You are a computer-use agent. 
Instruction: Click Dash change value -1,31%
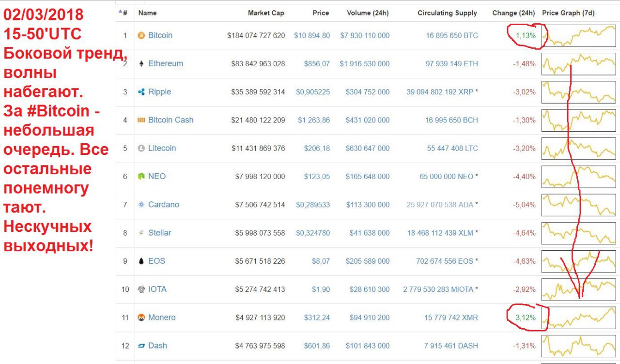525,346
